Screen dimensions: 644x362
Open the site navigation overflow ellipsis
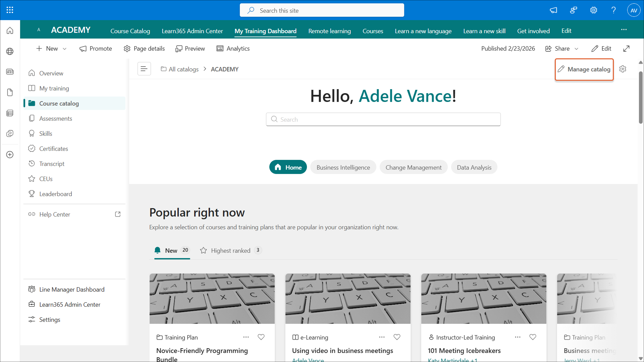tap(624, 30)
